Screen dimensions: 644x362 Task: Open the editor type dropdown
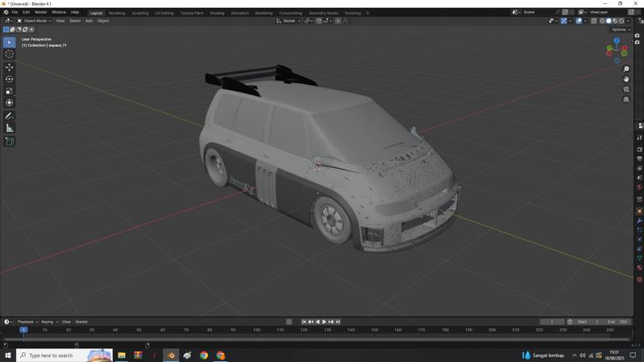pos(8,21)
